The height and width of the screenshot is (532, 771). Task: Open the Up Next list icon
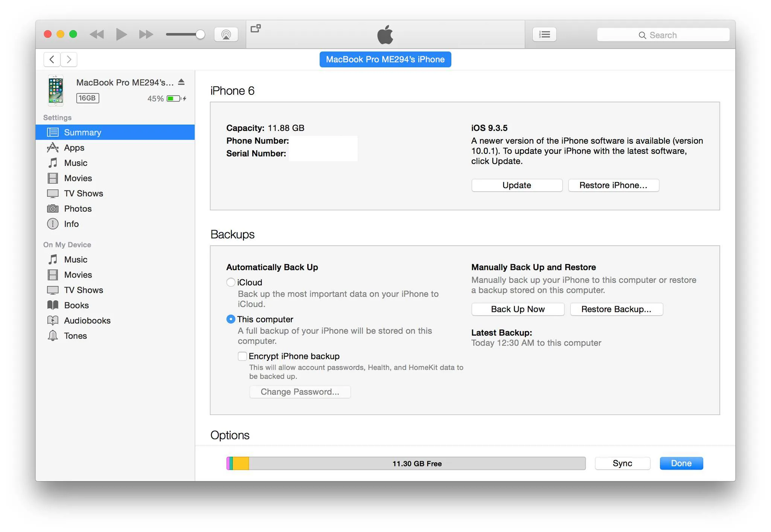tap(544, 35)
